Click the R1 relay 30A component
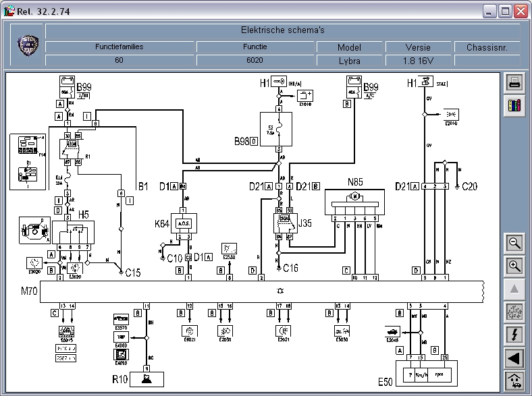The width and height of the screenshot is (532, 396). click(72, 149)
